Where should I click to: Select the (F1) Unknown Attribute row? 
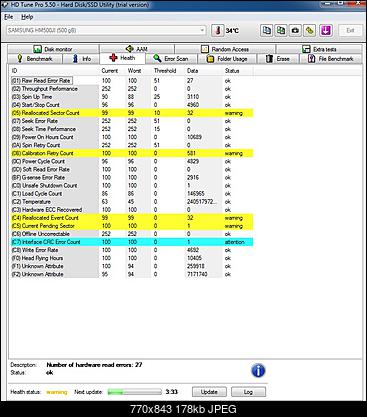tap(132, 266)
